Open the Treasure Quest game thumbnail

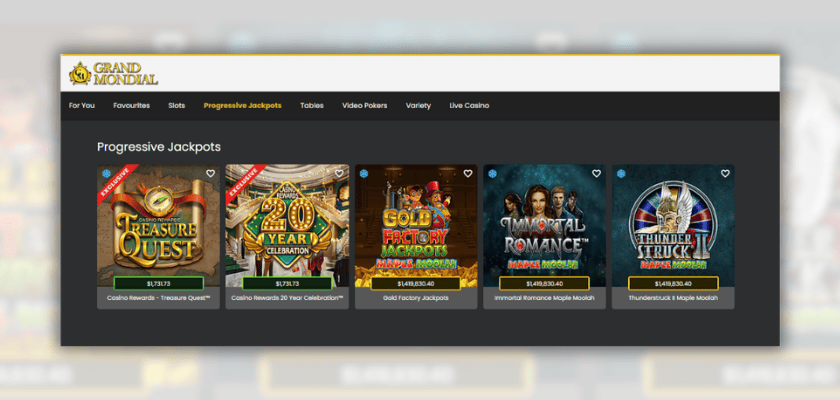[x=159, y=225]
